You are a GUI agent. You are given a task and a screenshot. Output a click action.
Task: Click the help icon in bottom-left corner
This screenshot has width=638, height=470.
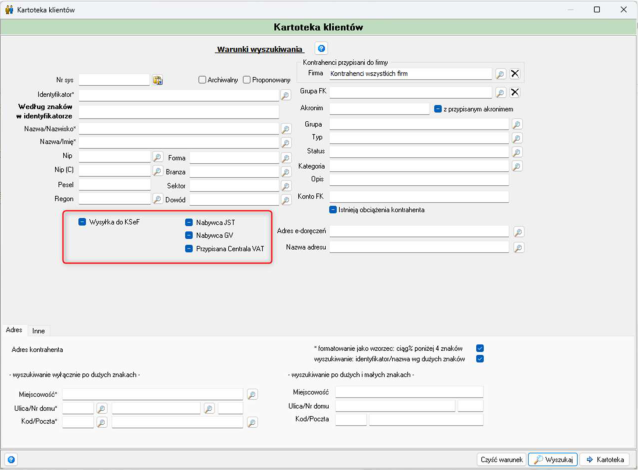[x=11, y=459]
